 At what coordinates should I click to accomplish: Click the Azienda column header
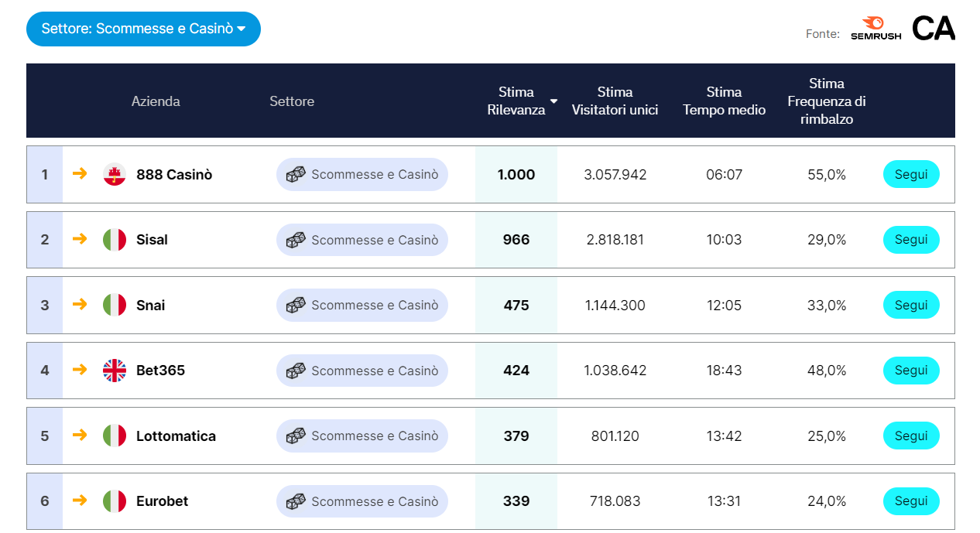156,101
